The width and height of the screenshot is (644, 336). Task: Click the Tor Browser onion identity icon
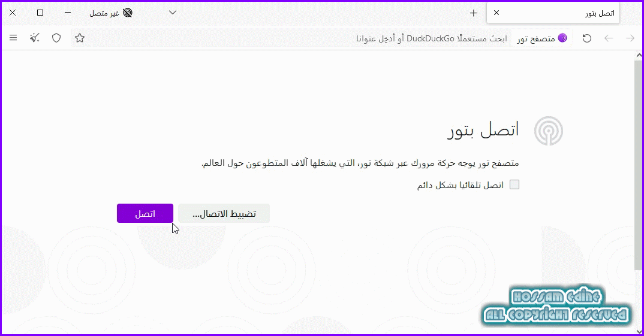562,38
